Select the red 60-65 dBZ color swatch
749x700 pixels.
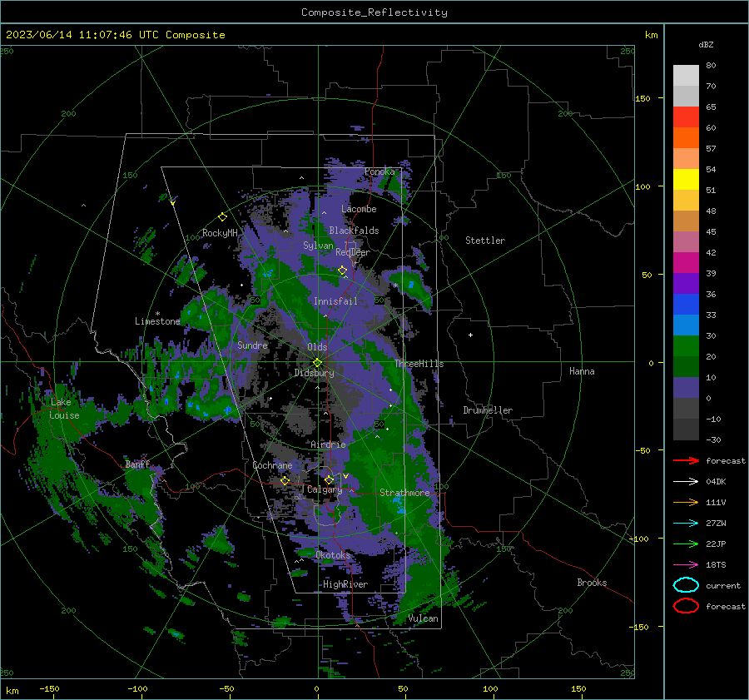click(x=686, y=117)
